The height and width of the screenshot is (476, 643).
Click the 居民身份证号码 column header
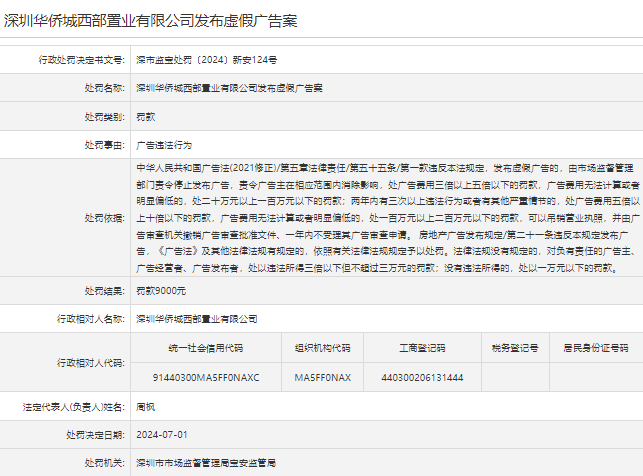pos(594,348)
